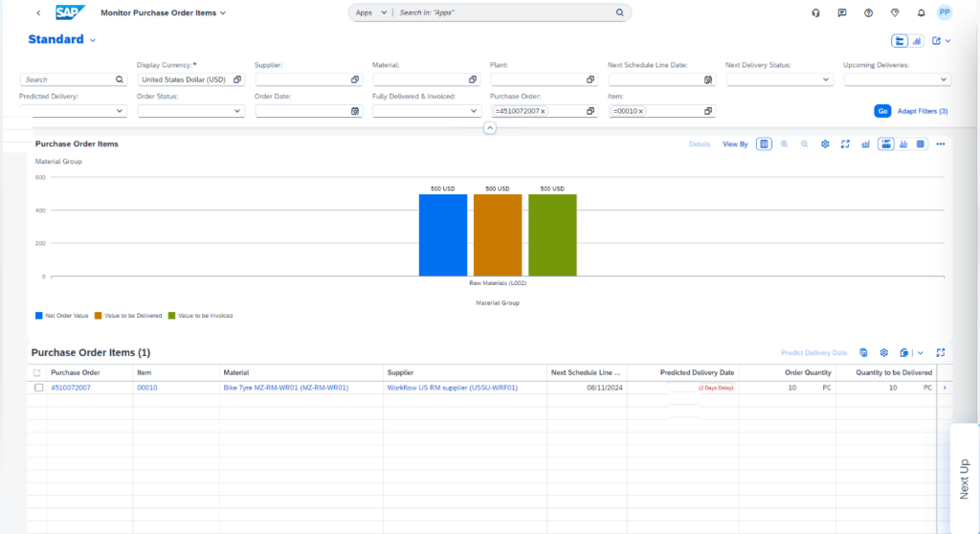
Task: Open Bike Tyre MZ-RM-WR01 material link
Action: coord(285,388)
